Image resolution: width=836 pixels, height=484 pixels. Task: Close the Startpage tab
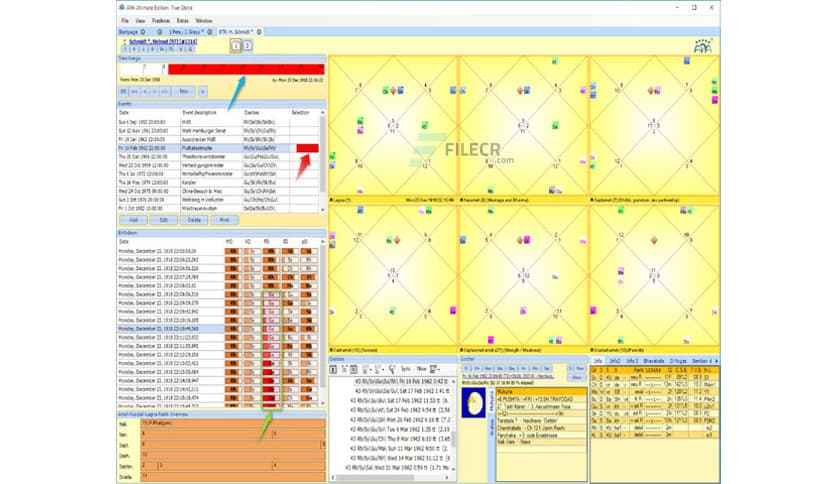(142, 32)
